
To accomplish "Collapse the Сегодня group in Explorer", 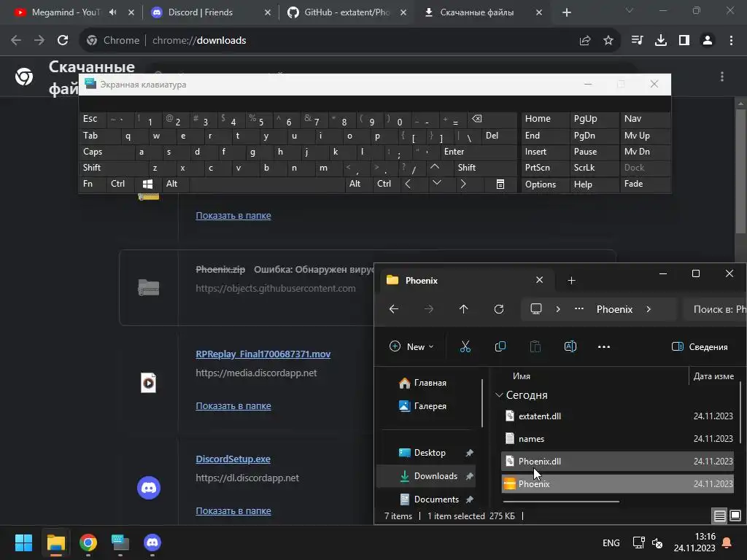I will click(499, 395).
